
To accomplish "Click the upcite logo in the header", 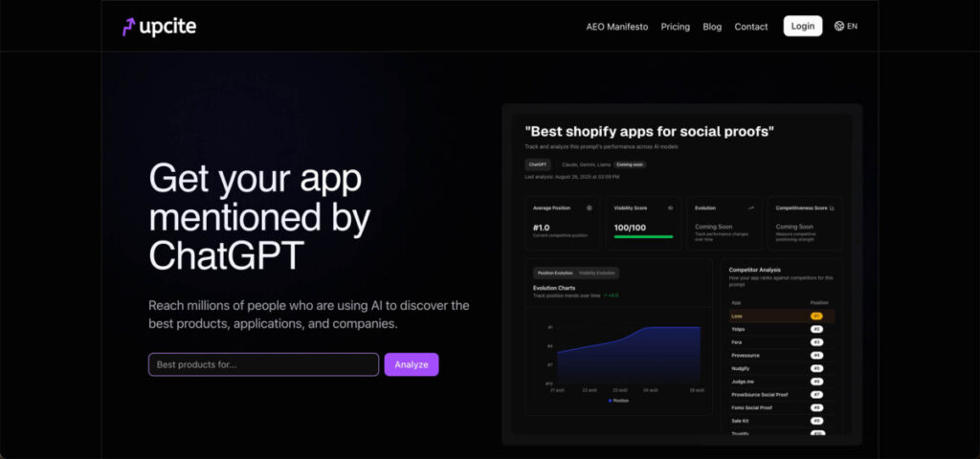I will pyautogui.click(x=159, y=26).
